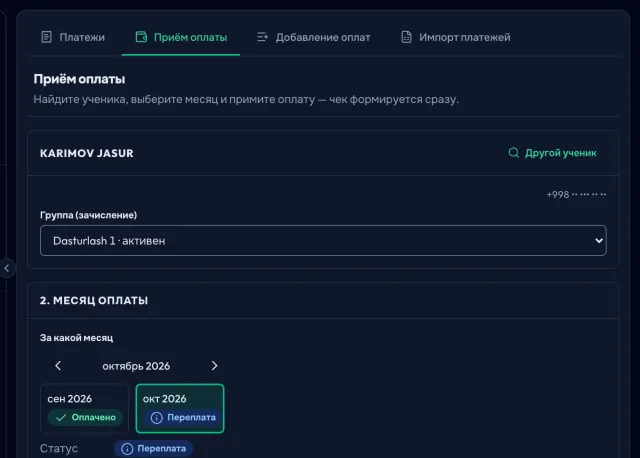Screen dimensions: 640x458
Task: Open the Группа (зачисление) dropdown
Action: click(323, 240)
